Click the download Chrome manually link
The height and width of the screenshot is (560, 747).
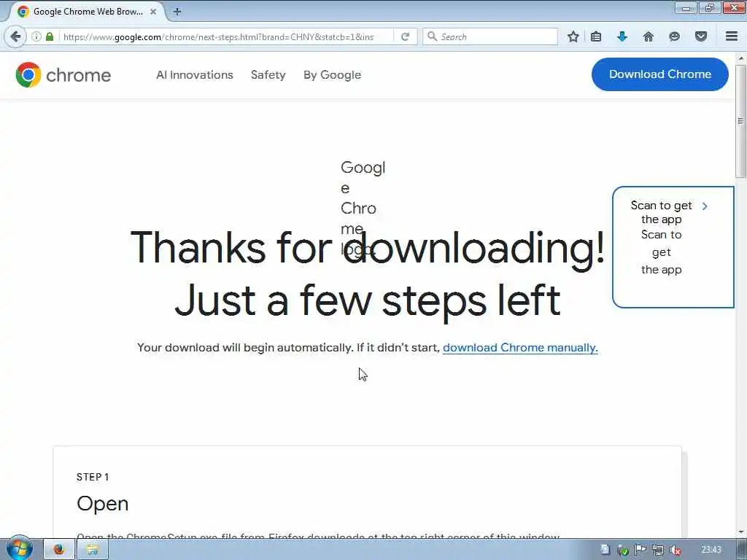(x=520, y=348)
